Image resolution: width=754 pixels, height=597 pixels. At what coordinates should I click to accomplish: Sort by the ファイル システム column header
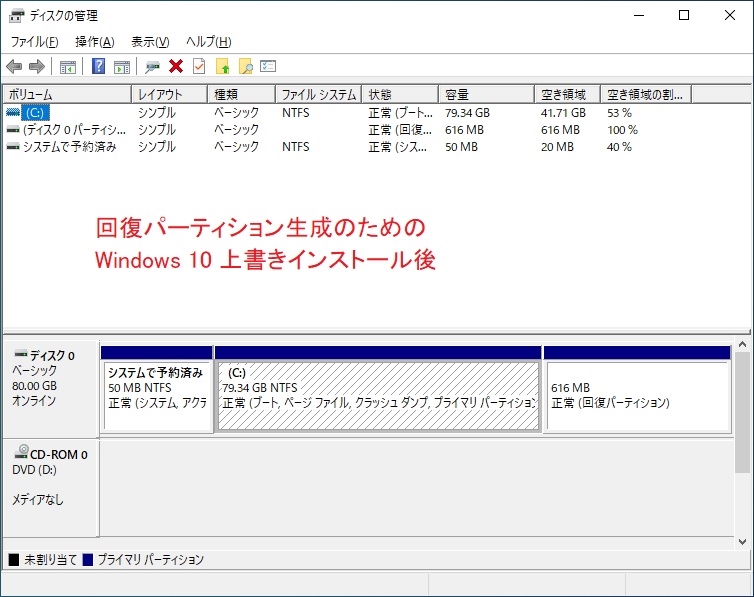point(318,94)
